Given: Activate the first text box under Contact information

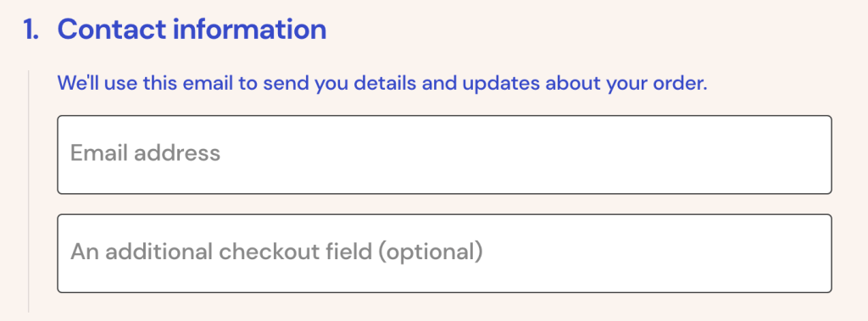Looking at the screenshot, I should coord(444,154).
